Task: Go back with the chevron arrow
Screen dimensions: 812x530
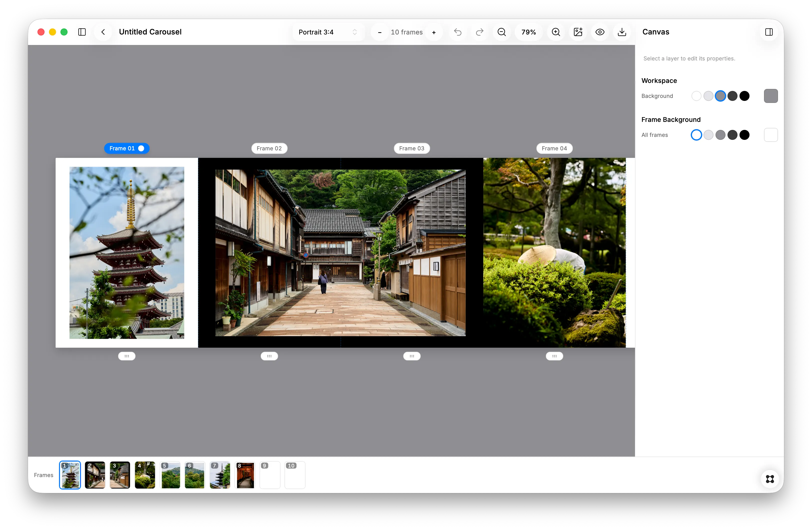Action: tap(103, 32)
